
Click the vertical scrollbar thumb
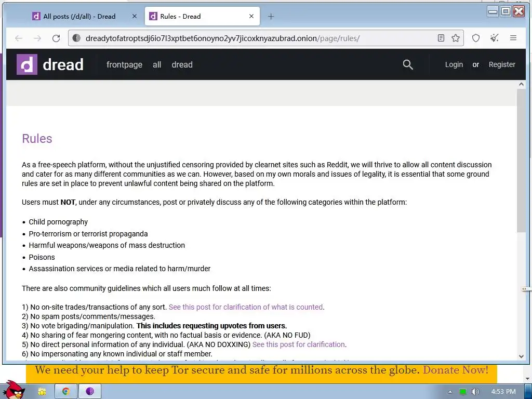[x=521, y=161]
